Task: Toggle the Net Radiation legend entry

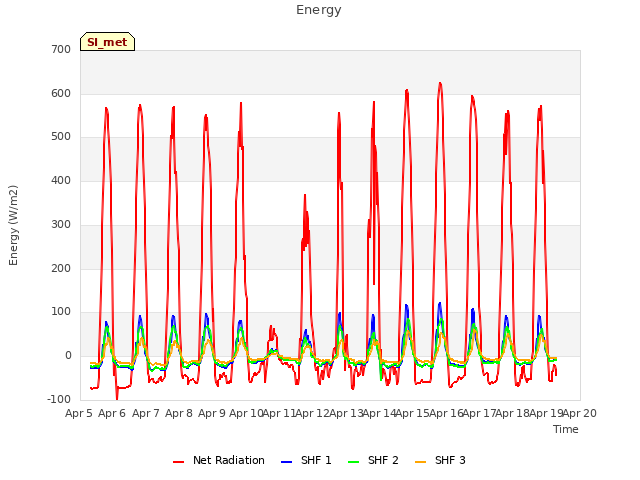Action: click(219, 460)
